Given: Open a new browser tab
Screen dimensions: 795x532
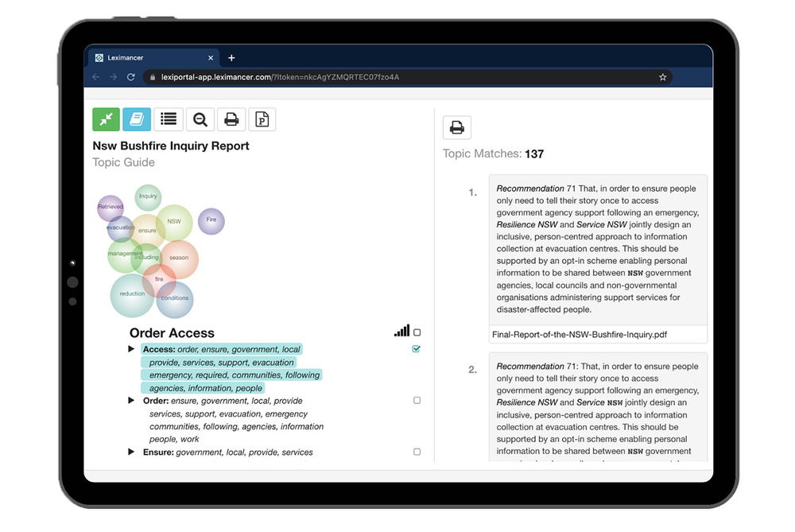Looking at the screenshot, I should 231,57.
